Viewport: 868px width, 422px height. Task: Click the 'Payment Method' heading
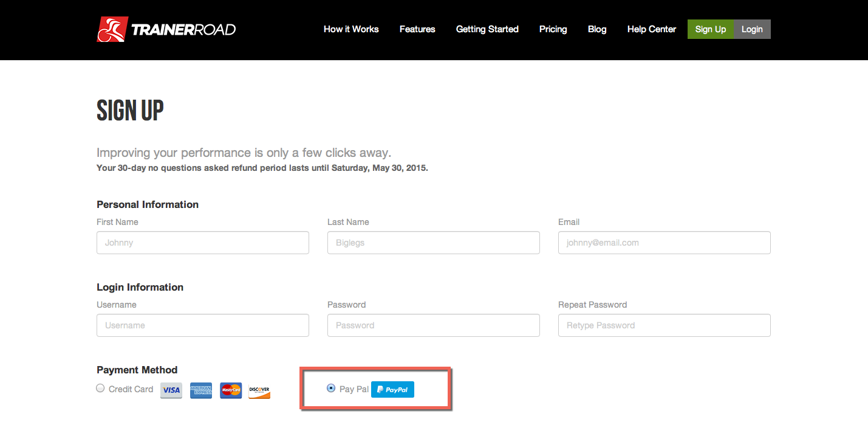137,370
